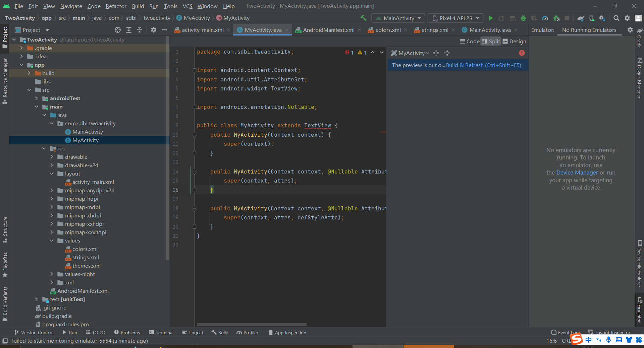644x348 pixels.
Task: Click the green Run app button
Action: (x=491, y=18)
